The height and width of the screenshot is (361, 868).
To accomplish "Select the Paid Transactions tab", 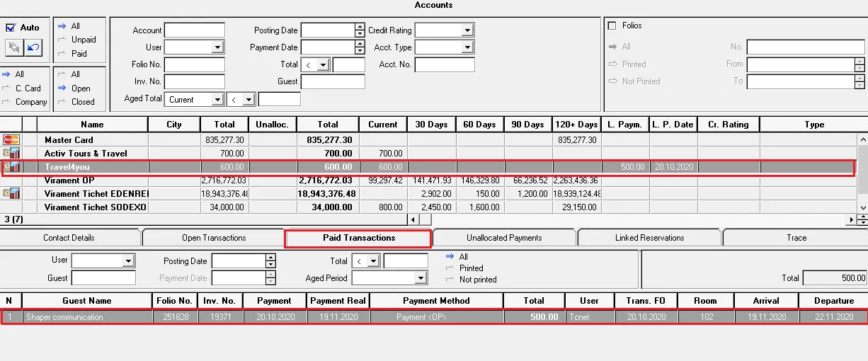I will point(359,238).
